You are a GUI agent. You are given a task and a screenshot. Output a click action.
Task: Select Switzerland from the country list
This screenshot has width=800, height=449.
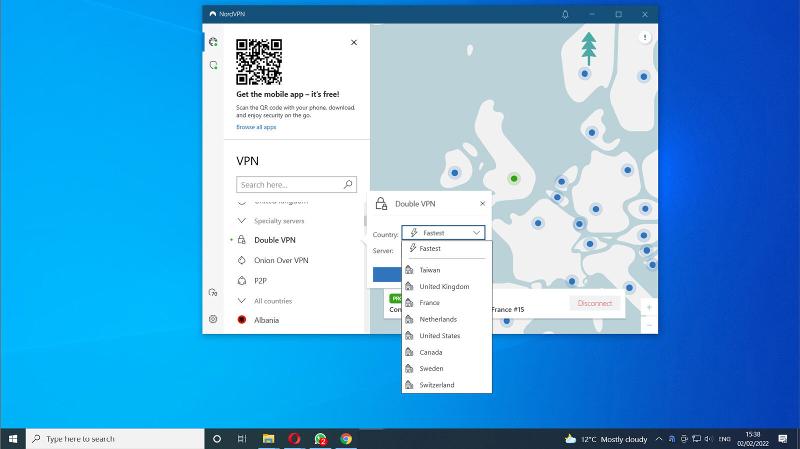446,385
